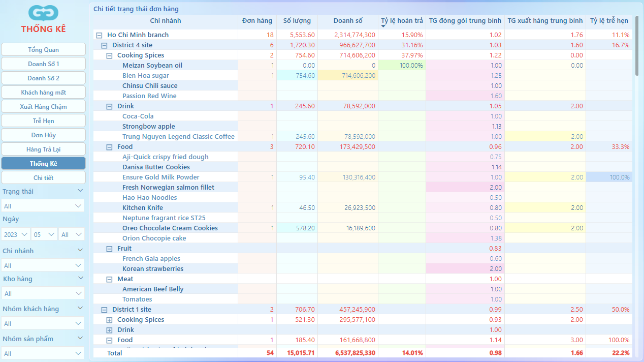Collapse the District 1 Food group
Screen dimensions: 644x362
[109, 340]
